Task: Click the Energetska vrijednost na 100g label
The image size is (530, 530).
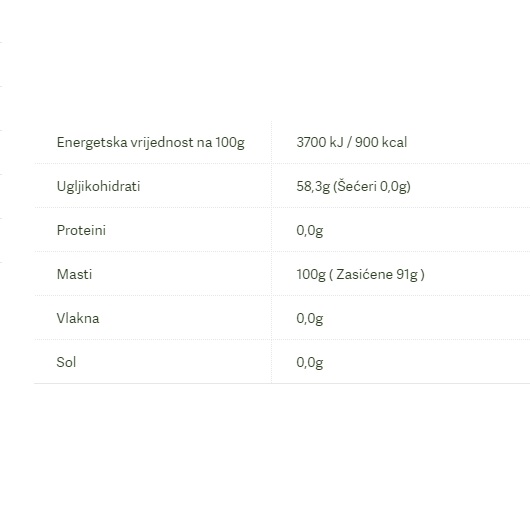Action: (x=150, y=142)
